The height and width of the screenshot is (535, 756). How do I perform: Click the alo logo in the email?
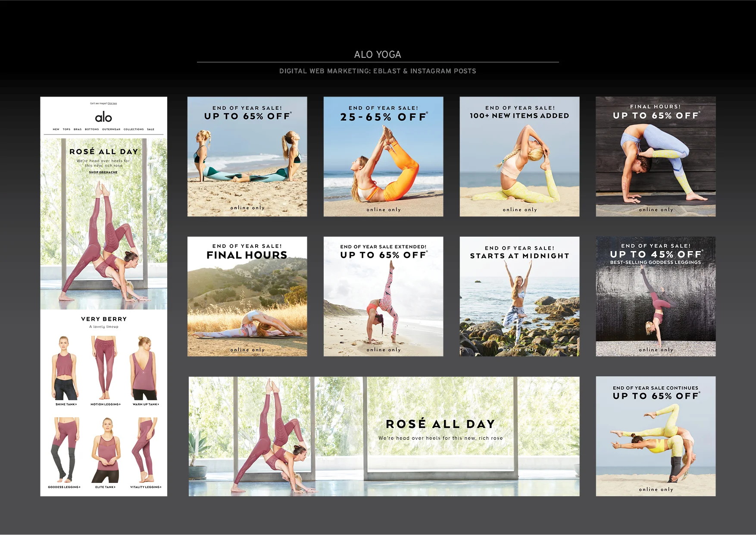pyautogui.click(x=103, y=117)
